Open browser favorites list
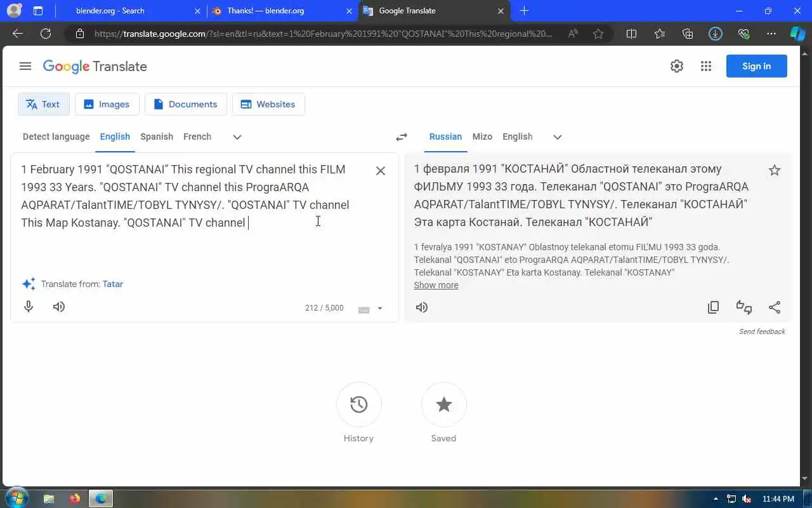The image size is (812, 508). click(x=660, y=34)
